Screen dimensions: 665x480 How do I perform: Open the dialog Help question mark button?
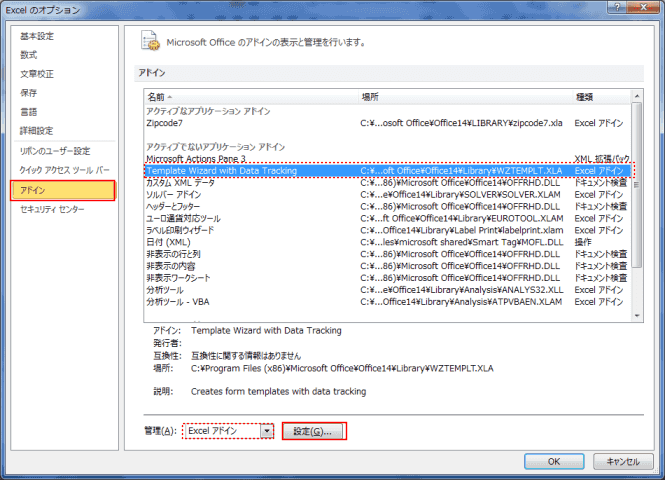point(617,7)
